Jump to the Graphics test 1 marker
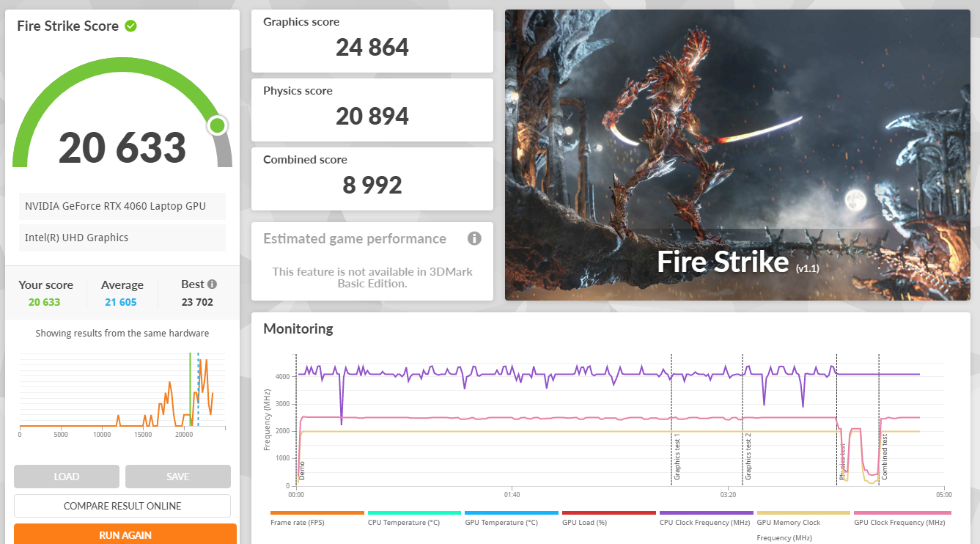Viewport: 980px width, 544px height. pos(677,456)
